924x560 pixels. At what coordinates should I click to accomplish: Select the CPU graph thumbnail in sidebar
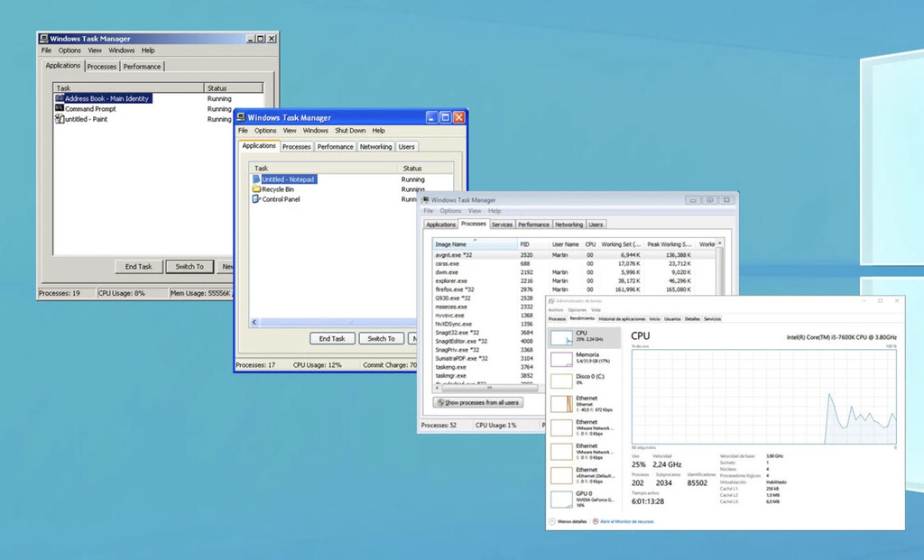pyautogui.click(x=561, y=338)
